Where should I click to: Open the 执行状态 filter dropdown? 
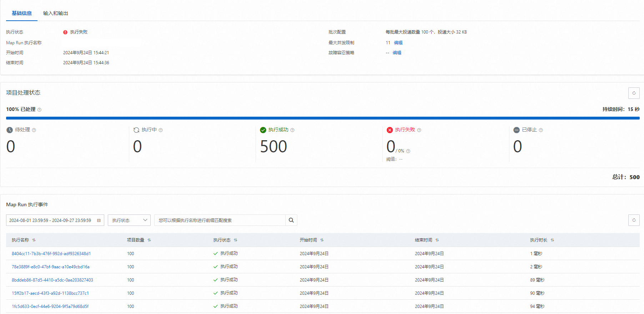(129, 220)
